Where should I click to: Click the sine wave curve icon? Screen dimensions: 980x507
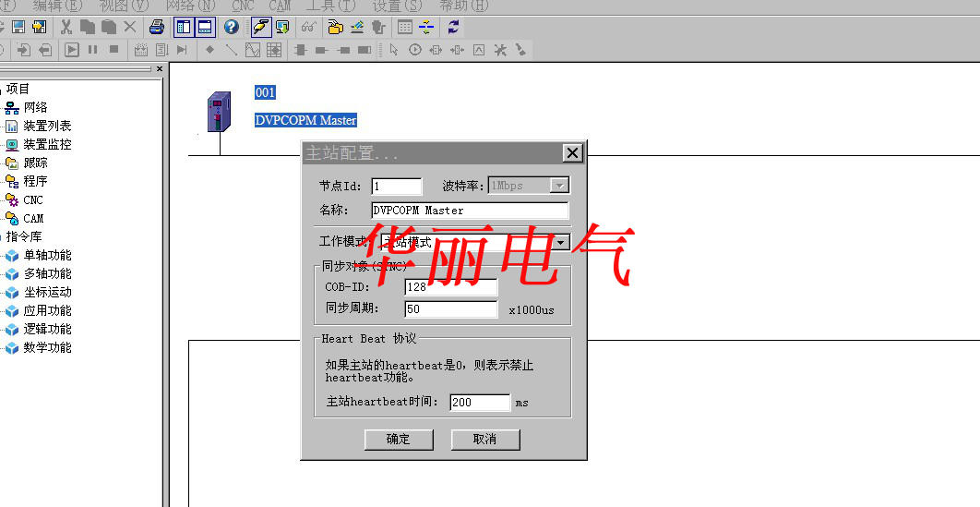point(253,49)
